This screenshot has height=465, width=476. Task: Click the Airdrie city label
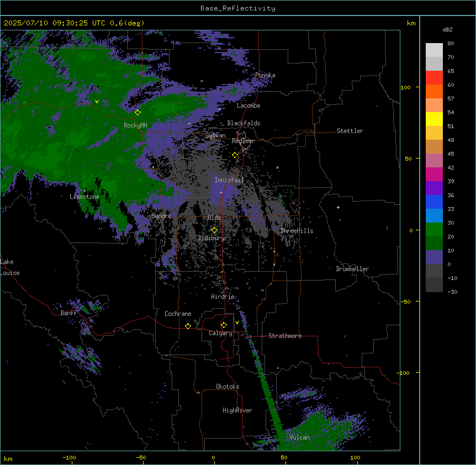(x=223, y=297)
